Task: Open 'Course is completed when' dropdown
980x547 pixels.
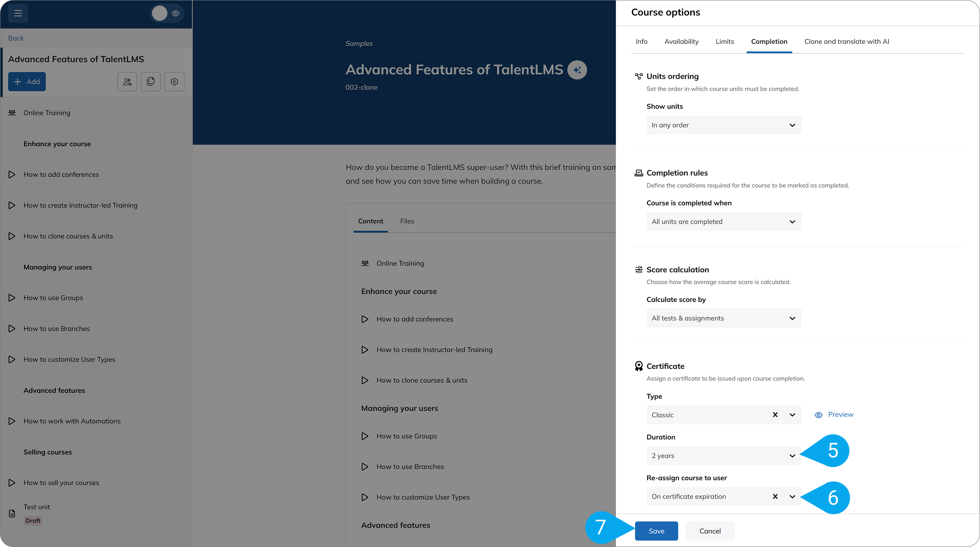Action: coord(724,222)
